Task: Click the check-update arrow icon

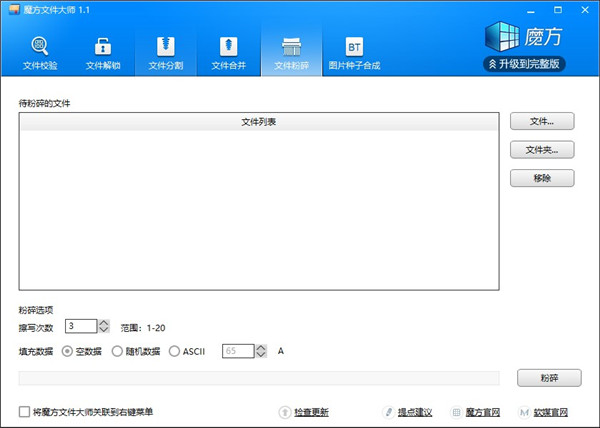Action: coord(285,412)
